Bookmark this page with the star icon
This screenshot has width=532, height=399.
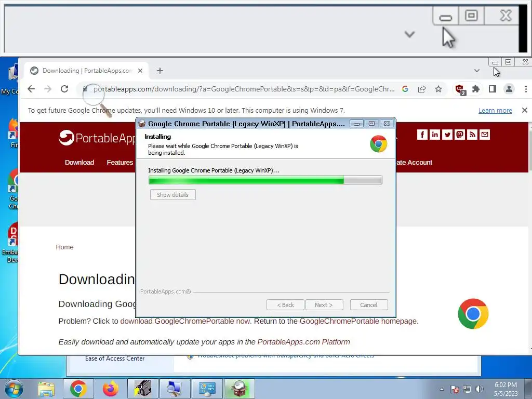pos(438,89)
